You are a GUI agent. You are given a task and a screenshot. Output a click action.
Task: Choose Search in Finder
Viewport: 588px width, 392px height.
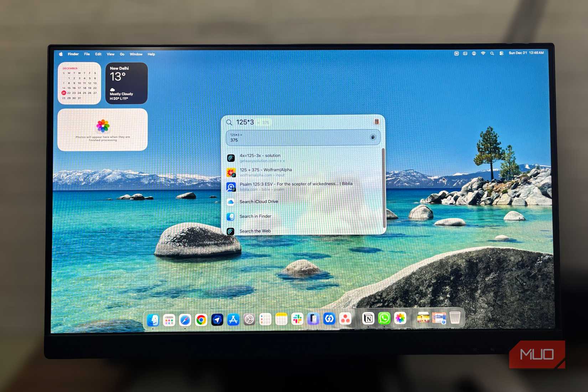[x=303, y=216]
